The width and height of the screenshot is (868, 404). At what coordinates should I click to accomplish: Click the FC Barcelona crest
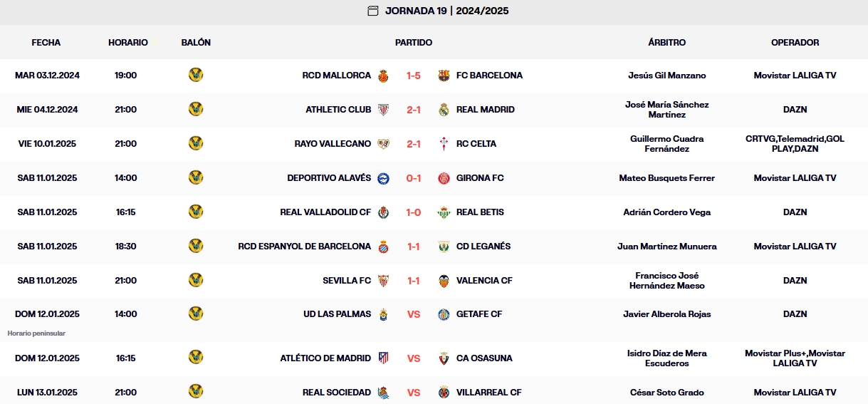pos(444,76)
